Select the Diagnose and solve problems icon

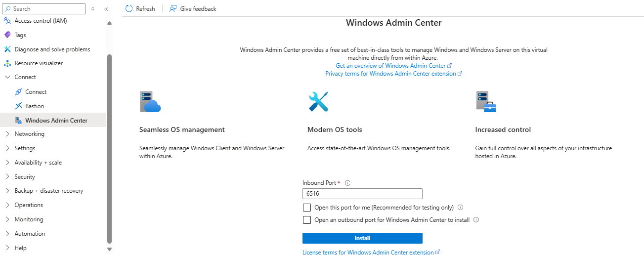7,49
